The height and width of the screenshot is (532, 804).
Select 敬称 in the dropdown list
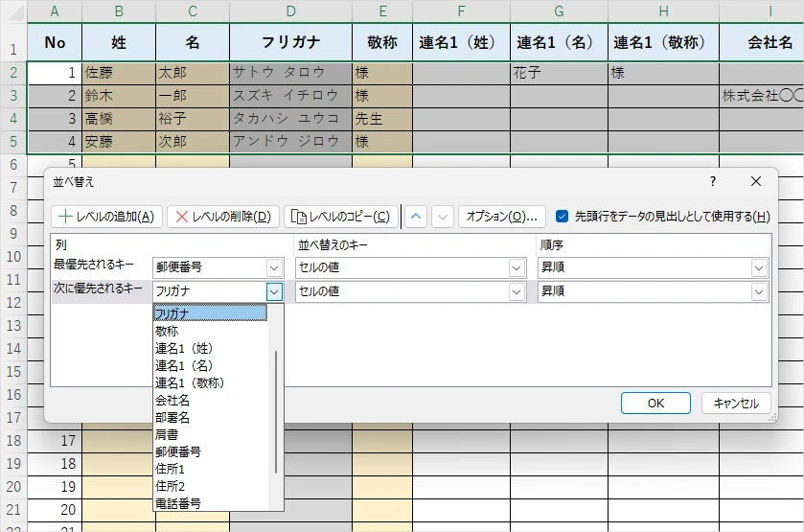point(210,331)
